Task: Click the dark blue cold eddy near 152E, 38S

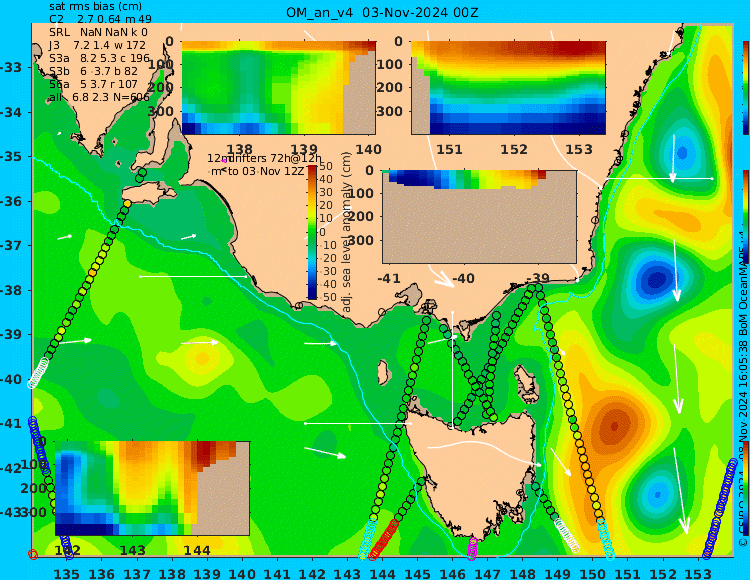Action: click(657, 279)
